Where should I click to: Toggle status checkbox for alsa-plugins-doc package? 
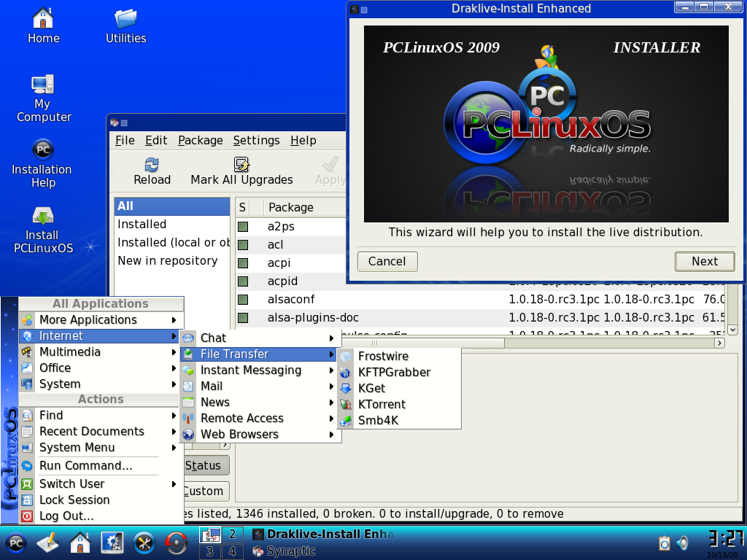click(x=243, y=318)
